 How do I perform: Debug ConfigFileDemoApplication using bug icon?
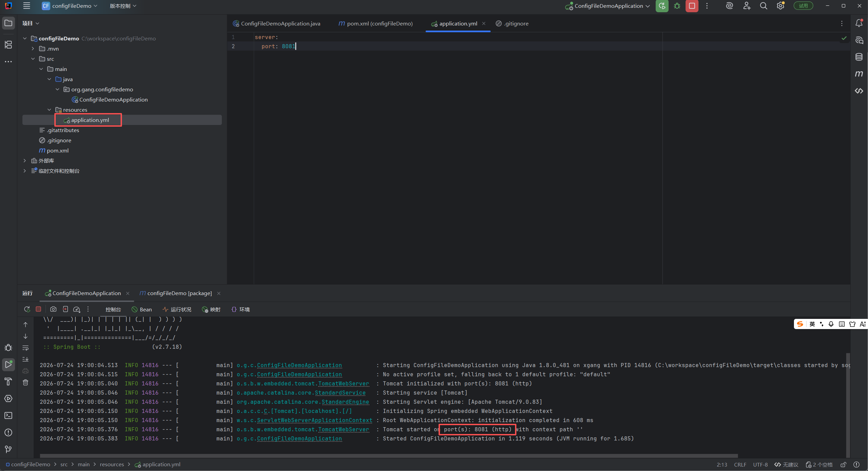click(677, 6)
